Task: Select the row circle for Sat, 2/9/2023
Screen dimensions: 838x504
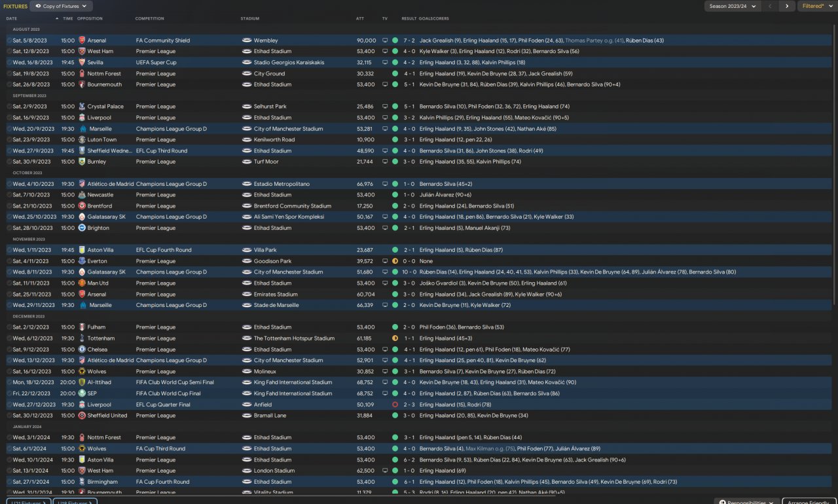Action: click(x=9, y=107)
